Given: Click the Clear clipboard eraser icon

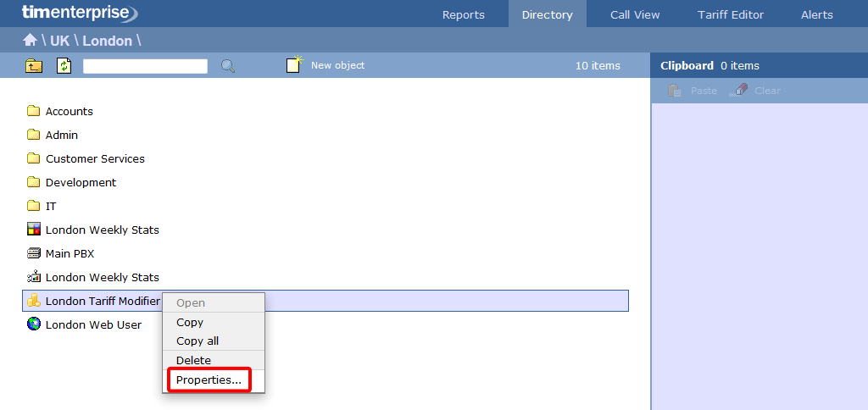Looking at the screenshot, I should click(738, 91).
